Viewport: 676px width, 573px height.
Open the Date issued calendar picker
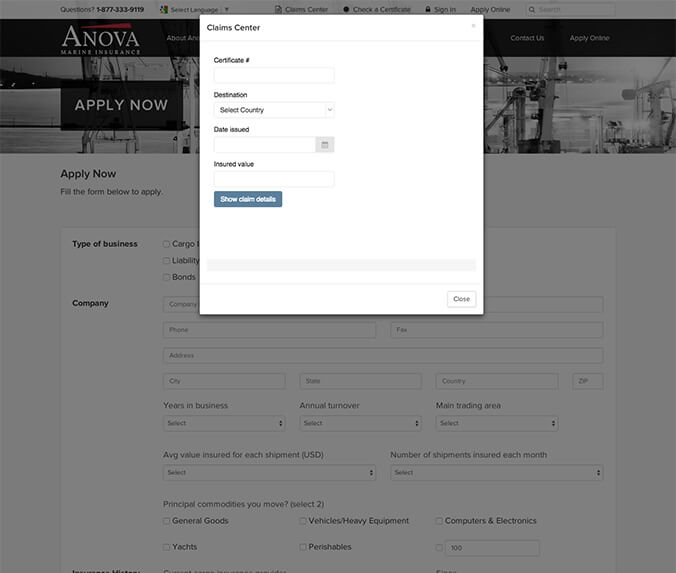pyautogui.click(x=324, y=145)
